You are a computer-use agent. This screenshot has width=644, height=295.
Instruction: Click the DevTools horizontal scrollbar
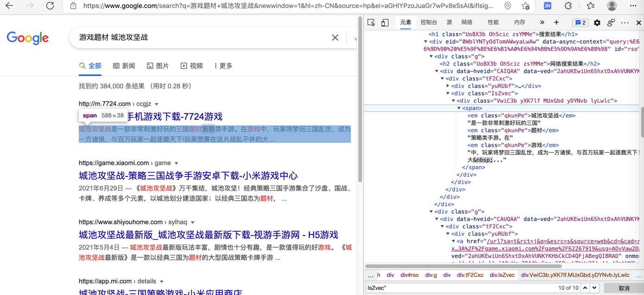pos(464,266)
